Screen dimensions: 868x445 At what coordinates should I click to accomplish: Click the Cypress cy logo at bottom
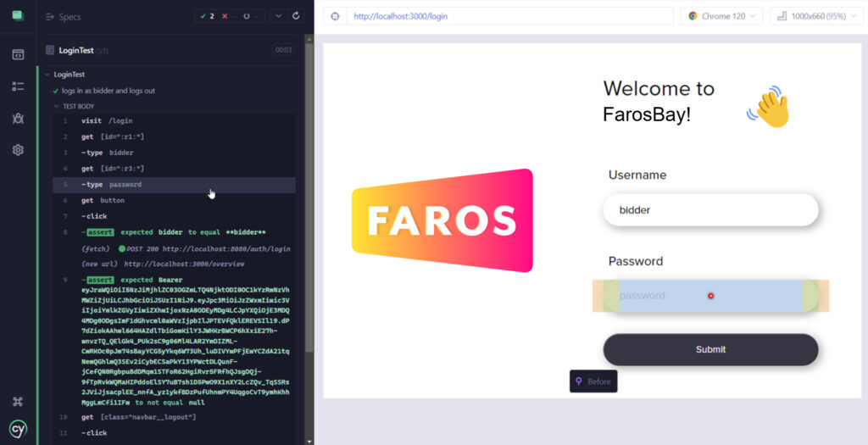(18, 429)
